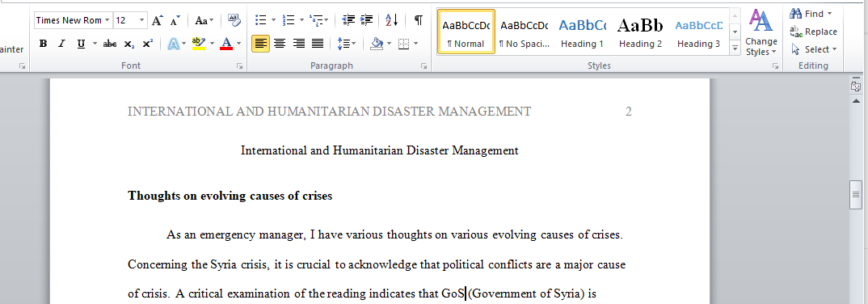Align text right
The image size is (868, 304).
coord(299,44)
